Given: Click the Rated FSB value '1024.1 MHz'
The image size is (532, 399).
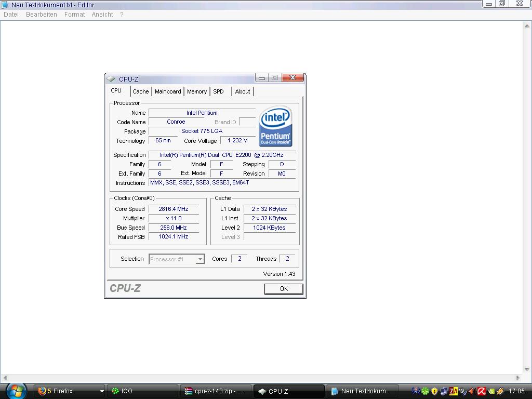Looking at the screenshot, I should pos(174,236).
